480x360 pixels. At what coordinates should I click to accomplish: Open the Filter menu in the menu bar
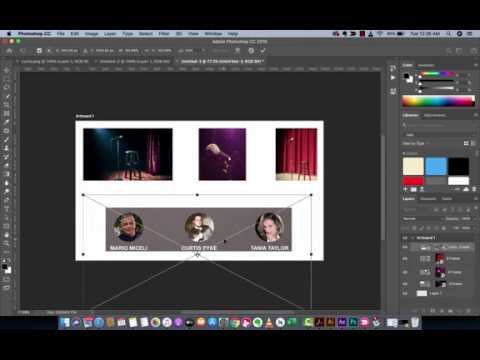pos(164,34)
